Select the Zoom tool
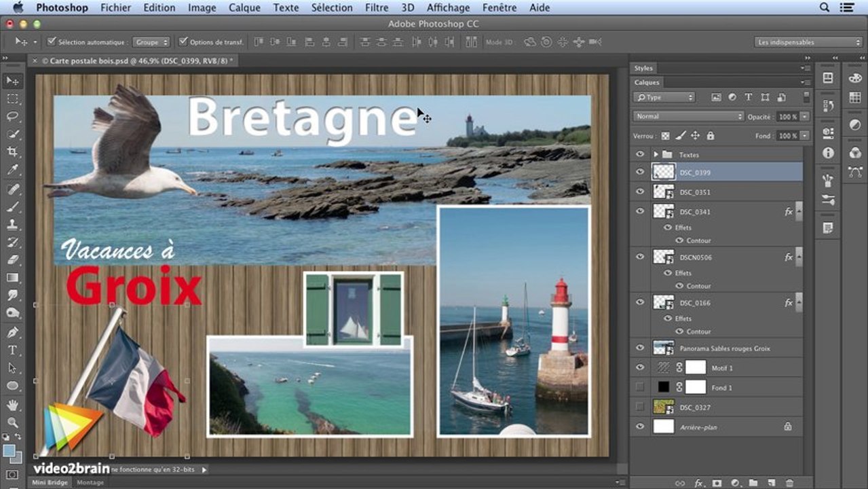The width and height of the screenshot is (868, 489). coord(12,422)
